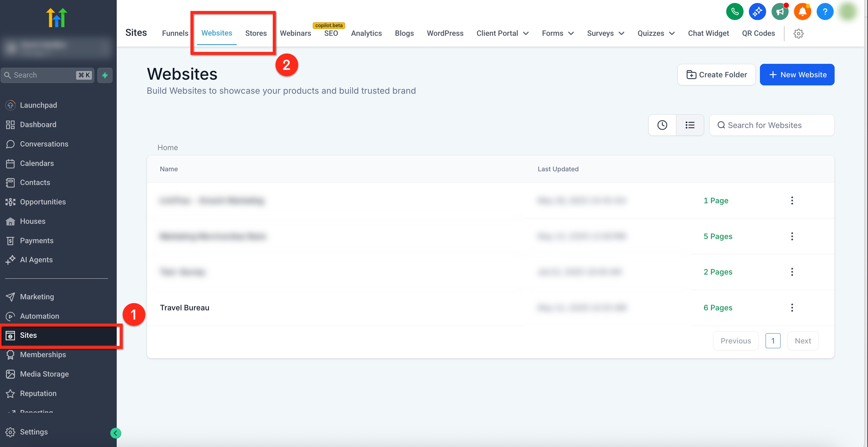868x447 pixels.
Task: Click the green phone dialer icon
Action: pyautogui.click(x=735, y=12)
